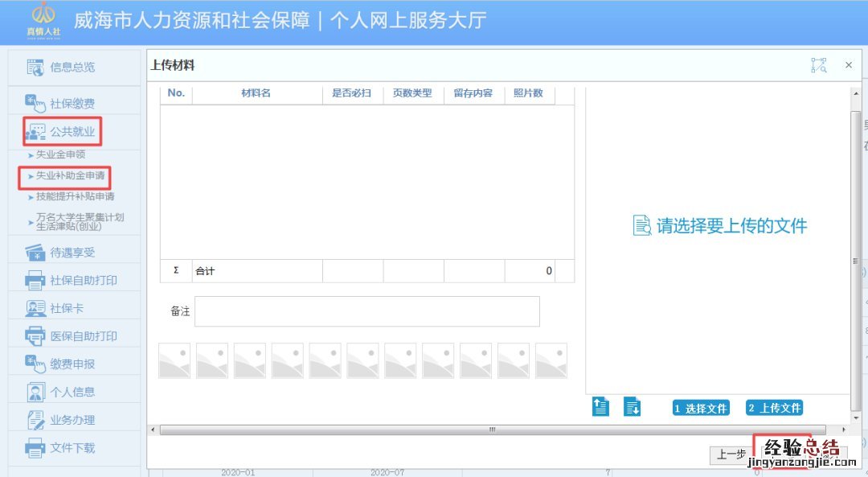Click the 备注 text input field
The image size is (868, 477).
click(x=366, y=311)
